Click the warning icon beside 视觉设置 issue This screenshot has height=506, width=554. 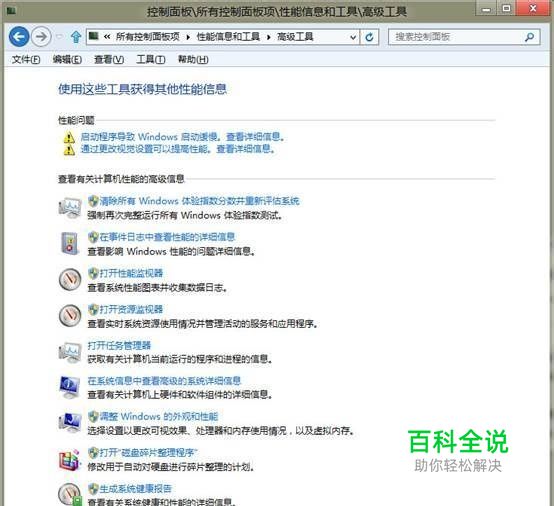[69, 149]
